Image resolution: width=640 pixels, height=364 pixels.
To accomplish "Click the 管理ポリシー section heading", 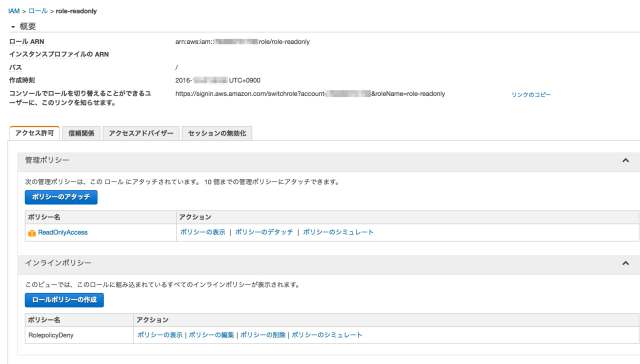I will pos(47,160).
